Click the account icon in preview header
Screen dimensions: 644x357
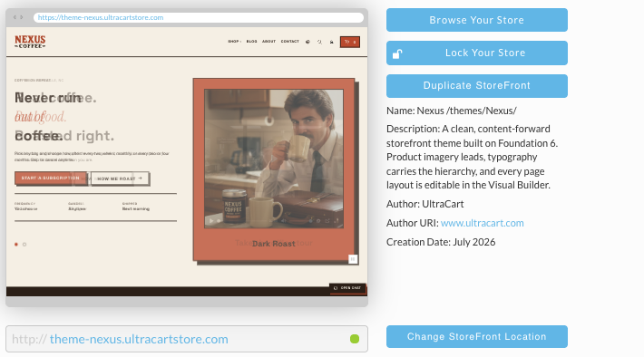(x=331, y=42)
